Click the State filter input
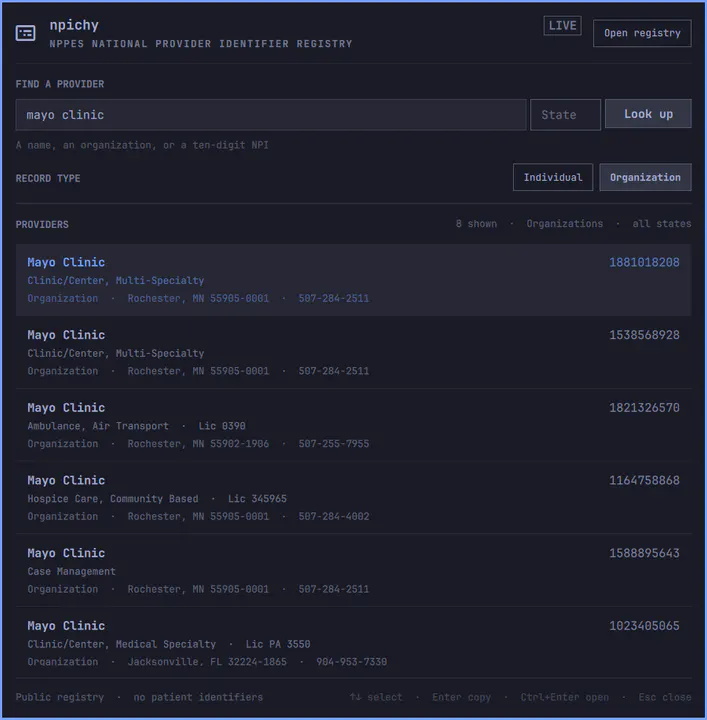The height and width of the screenshot is (720, 707). [x=565, y=115]
